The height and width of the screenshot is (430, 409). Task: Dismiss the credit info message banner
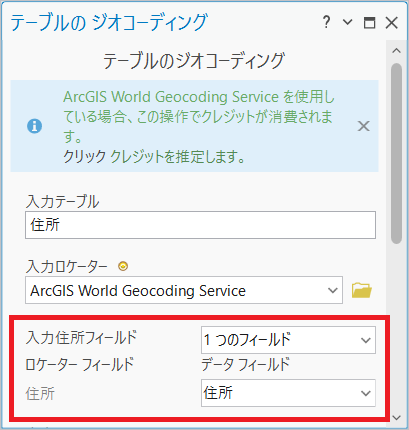[x=363, y=126]
